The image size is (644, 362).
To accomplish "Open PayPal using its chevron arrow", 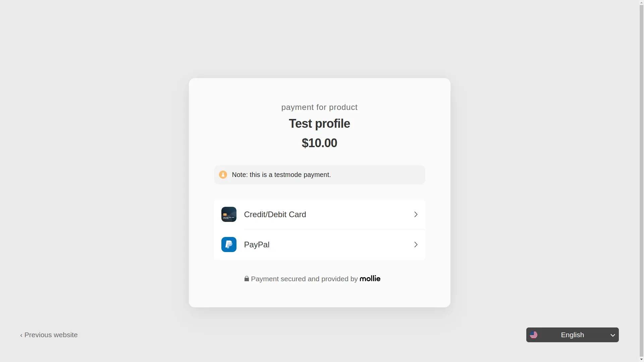I will [416, 245].
